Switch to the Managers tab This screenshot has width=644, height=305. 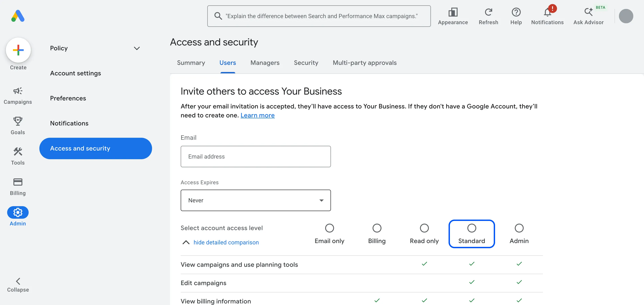pos(265,63)
